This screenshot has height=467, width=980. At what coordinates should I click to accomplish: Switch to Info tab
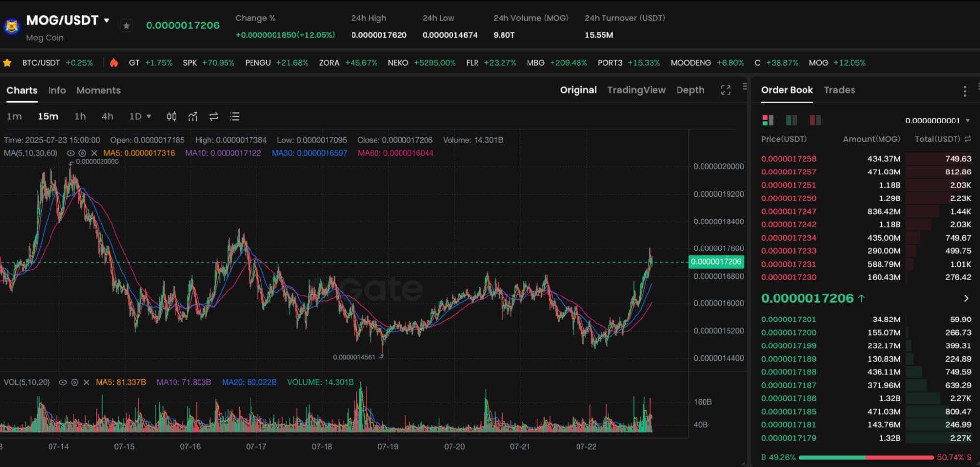click(x=57, y=90)
